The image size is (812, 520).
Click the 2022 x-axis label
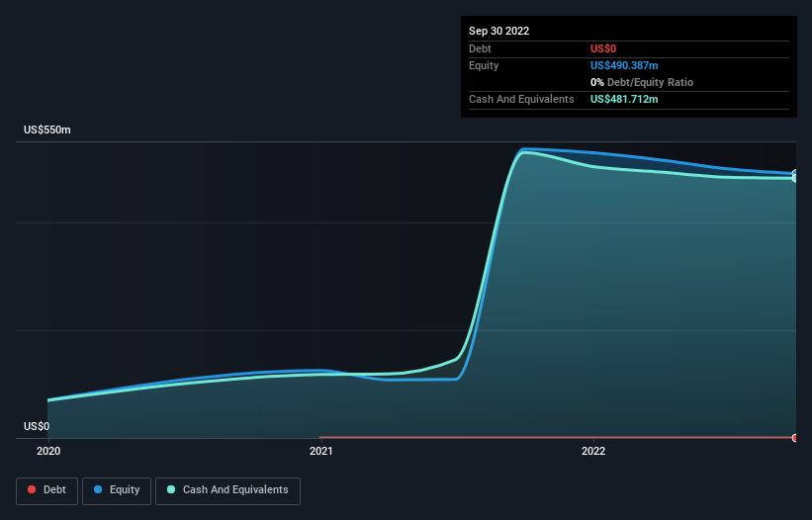[593, 451]
